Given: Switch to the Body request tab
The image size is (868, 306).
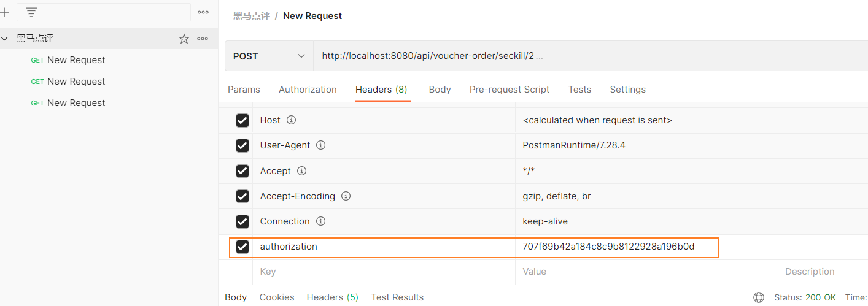Looking at the screenshot, I should [440, 90].
